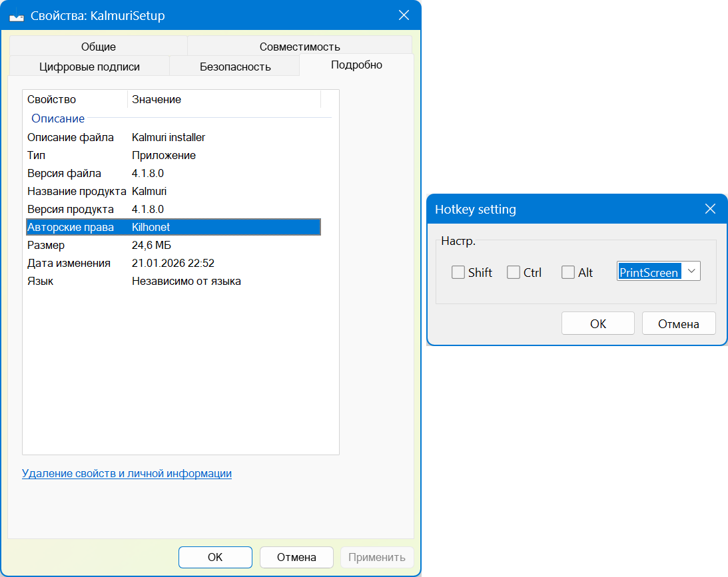The width and height of the screenshot is (728, 577).
Task: Expand the PrintScreen key dropdown arrow
Action: [x=691, y=272]
